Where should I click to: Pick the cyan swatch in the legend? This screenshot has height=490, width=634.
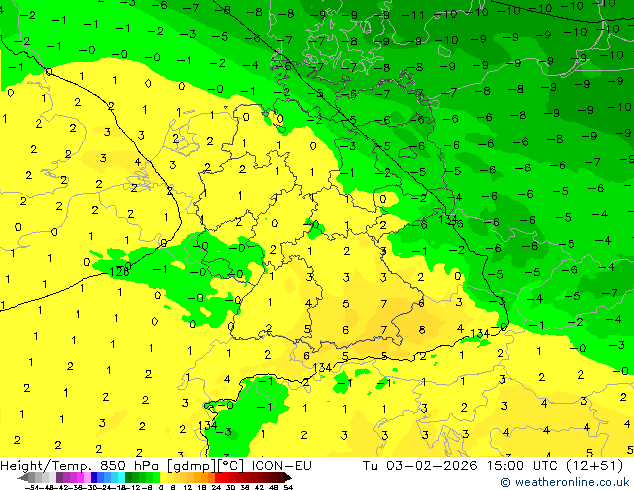[x=122, y=477]
